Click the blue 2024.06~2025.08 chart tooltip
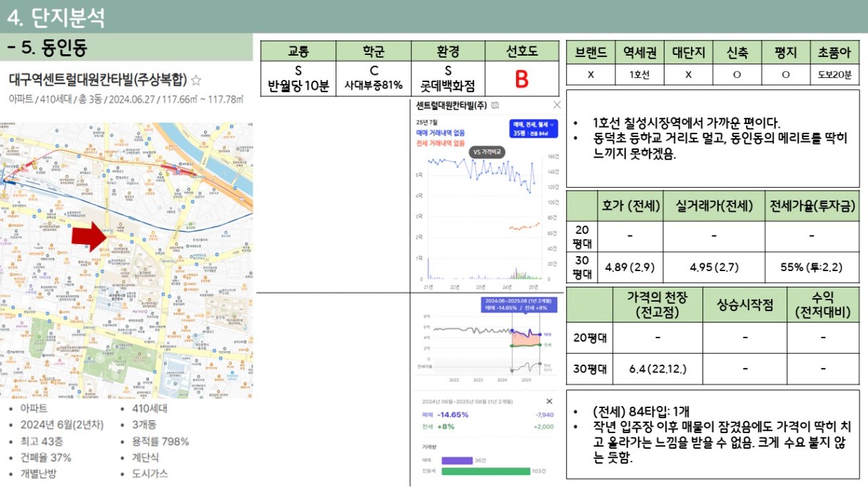The image size is (868, 488). (x=518, y=304)
